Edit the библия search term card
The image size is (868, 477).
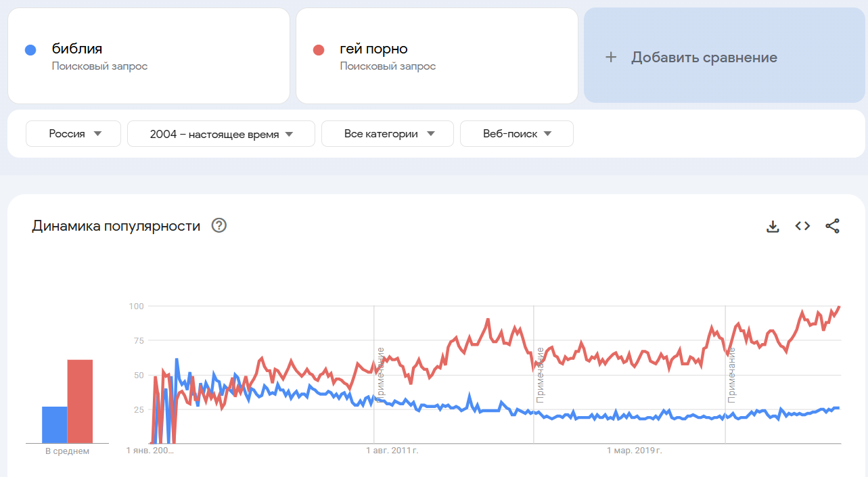point(149,56)
